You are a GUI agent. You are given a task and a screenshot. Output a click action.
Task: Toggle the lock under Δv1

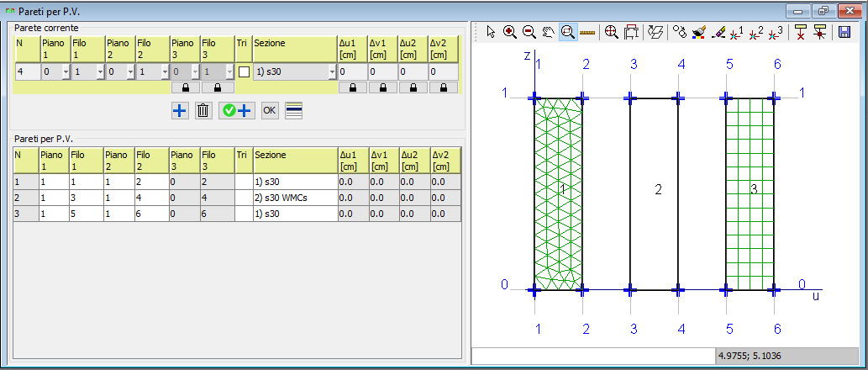point(383,87)
